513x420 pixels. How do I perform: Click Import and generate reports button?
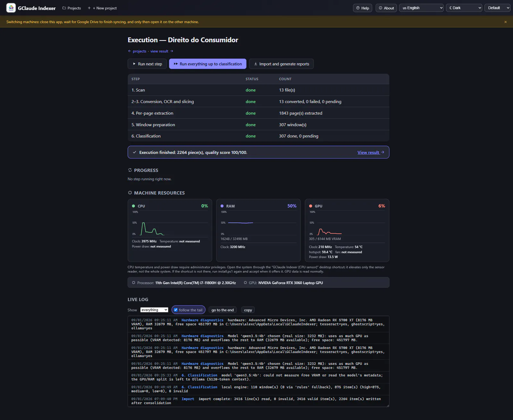[281, 64]
